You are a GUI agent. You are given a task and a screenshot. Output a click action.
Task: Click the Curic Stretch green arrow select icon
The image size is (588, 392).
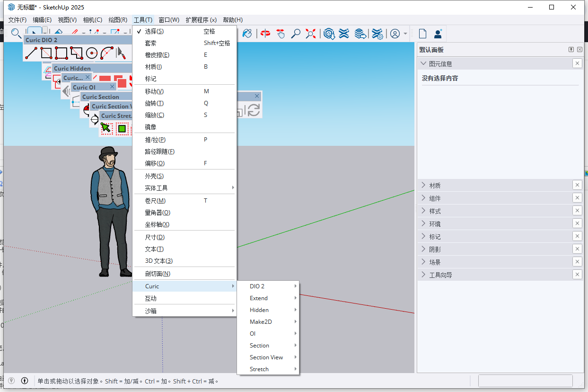[106, 128]
